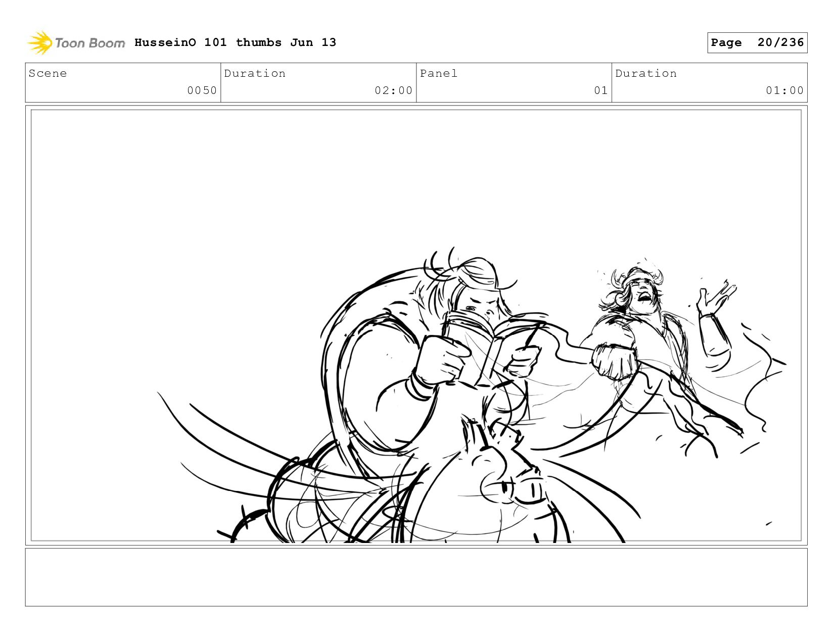Viewport: 834px width, 644px height.
Task: Select the title 'HusseinO 101 thumbs Jun 13'
Action: [x=235, y=42]
